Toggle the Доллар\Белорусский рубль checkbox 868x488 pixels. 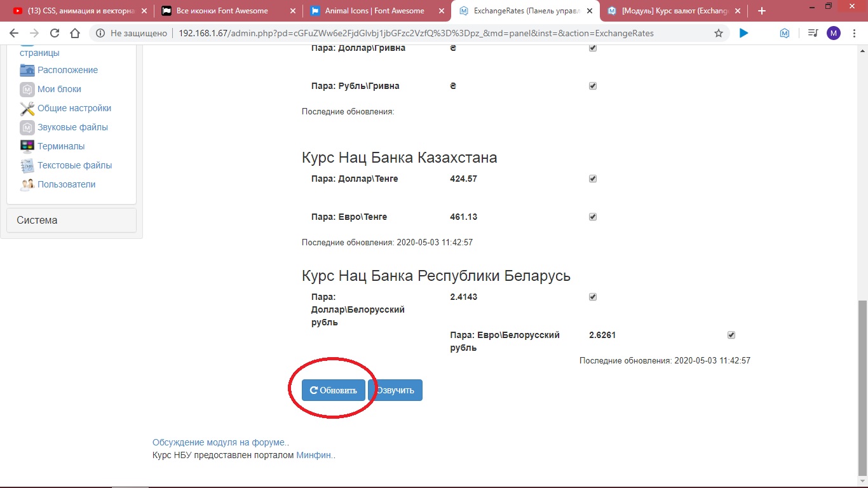pos(593,297)
